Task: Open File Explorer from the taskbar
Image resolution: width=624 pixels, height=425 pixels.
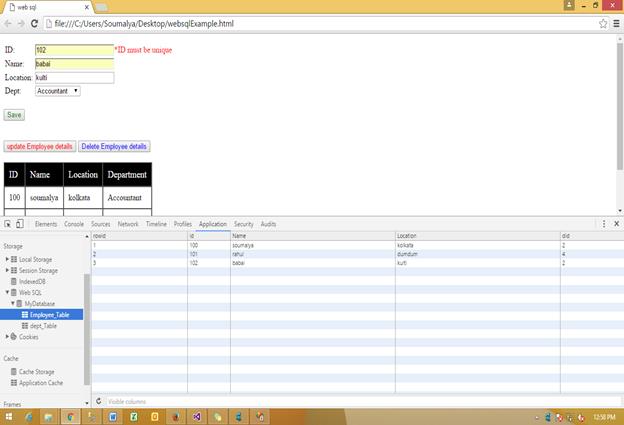Action: [49, 417]
